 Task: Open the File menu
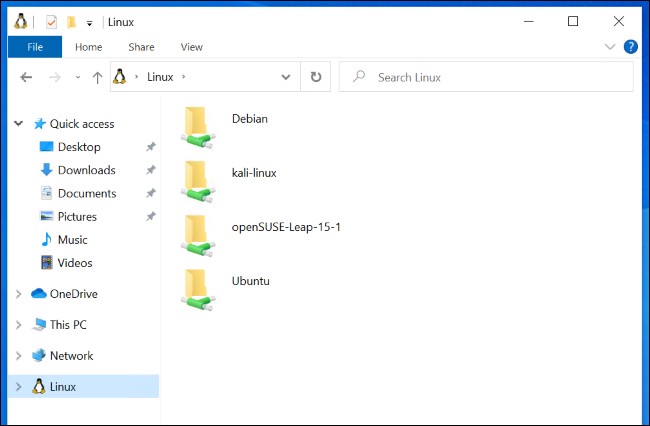tap(34, 47)
